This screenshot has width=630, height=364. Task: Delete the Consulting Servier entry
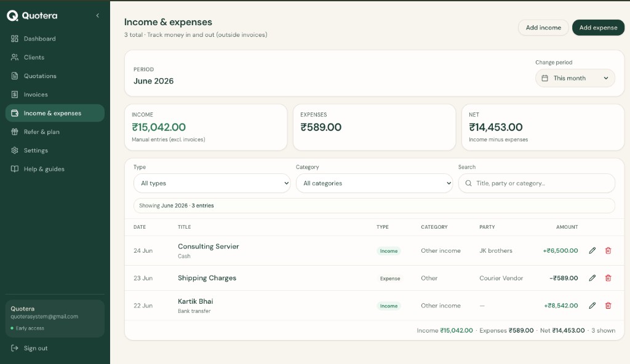click(608, 250)
